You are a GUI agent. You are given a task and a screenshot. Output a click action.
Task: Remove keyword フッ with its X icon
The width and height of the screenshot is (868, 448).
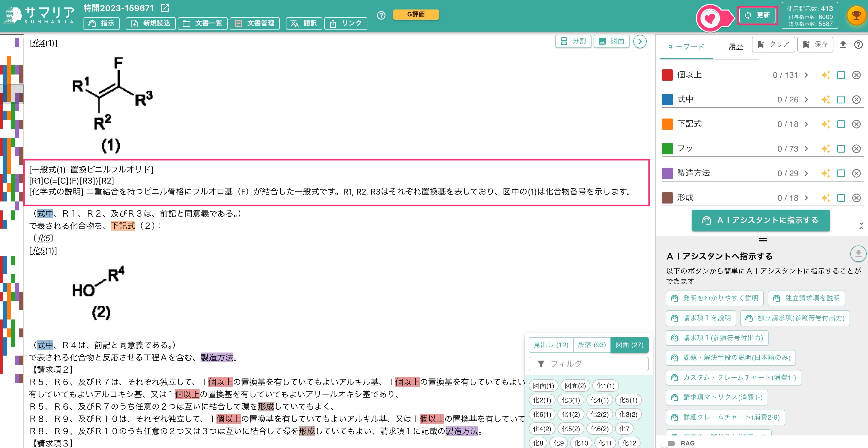(x=856, y=149)
